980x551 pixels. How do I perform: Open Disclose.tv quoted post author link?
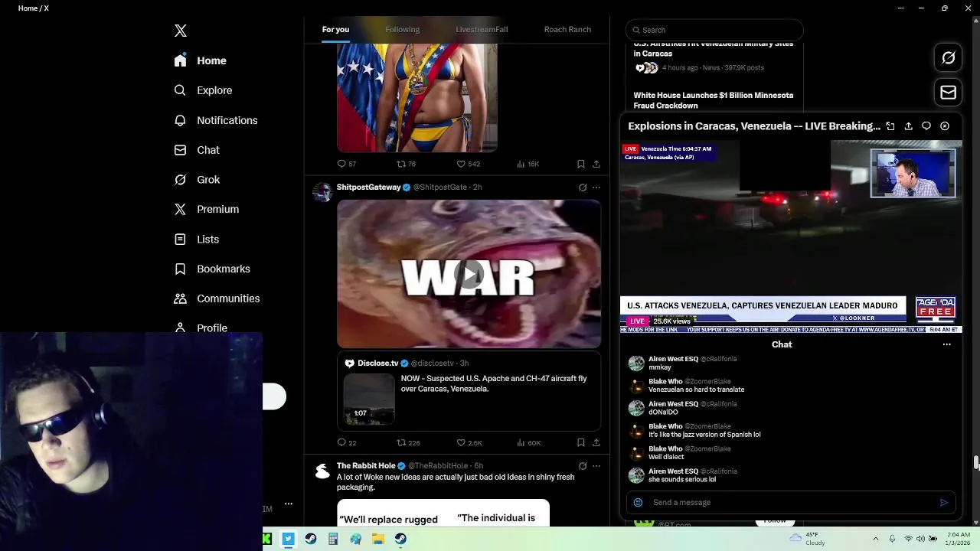tap(378, 364)
